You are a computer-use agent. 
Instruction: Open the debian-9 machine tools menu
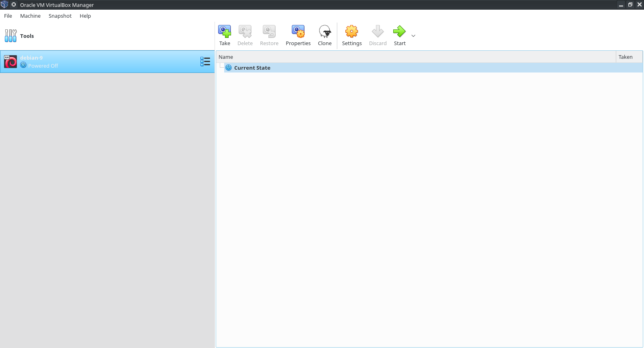[x=205, y=62]
